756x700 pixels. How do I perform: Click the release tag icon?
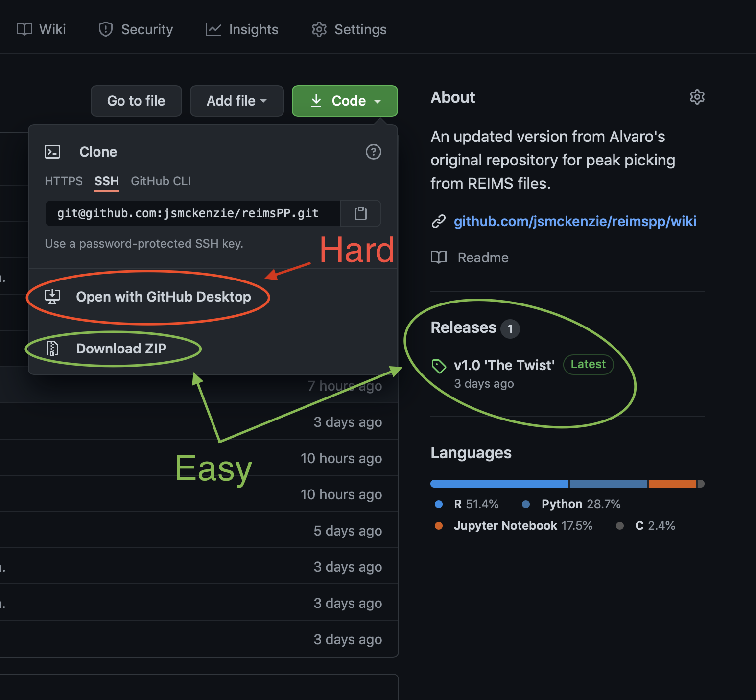click(439, 366)
